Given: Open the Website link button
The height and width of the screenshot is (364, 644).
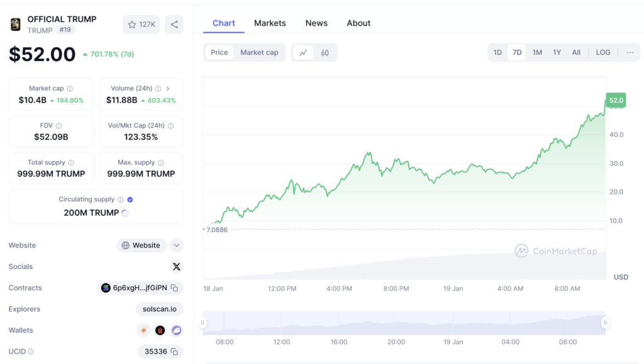Looking at the screenshot, I should pyautogui.click(x=141, y=245).
